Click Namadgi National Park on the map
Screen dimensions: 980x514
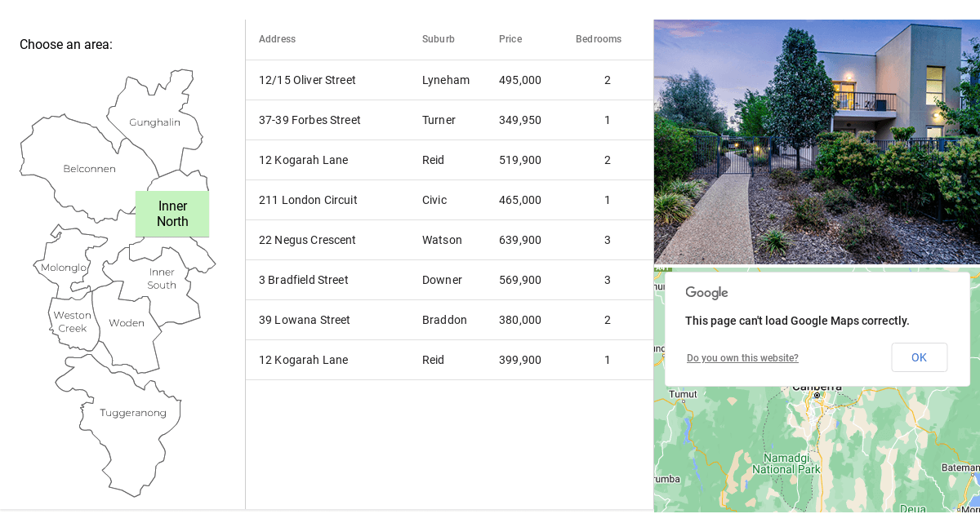click(786, 463)
